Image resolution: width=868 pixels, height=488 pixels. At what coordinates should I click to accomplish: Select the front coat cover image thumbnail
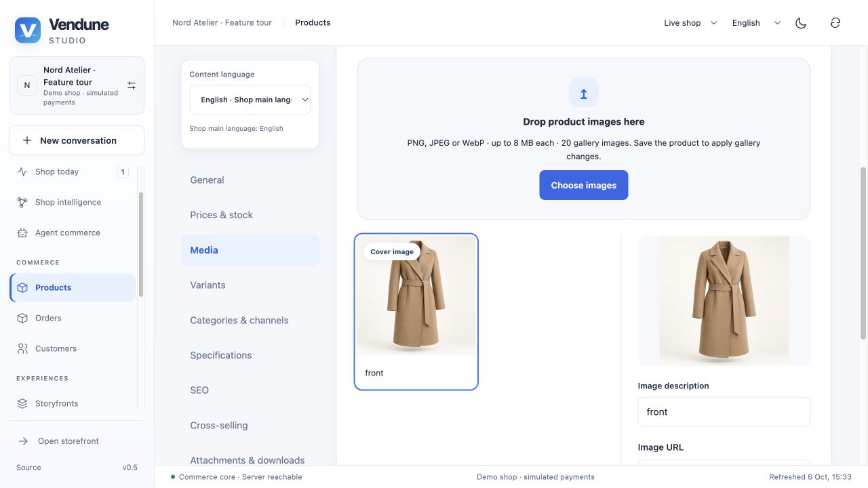point(416,312)
